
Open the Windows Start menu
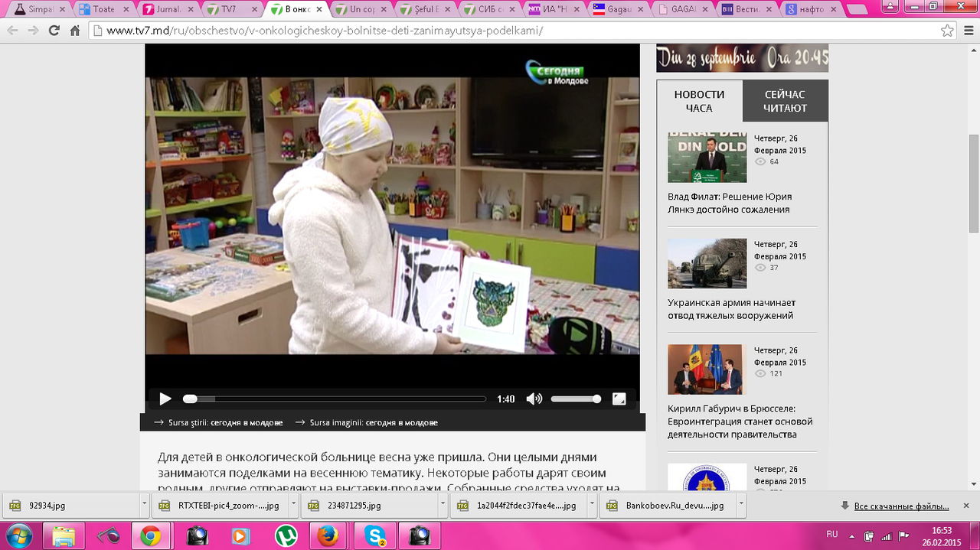[x=18, y=535]
